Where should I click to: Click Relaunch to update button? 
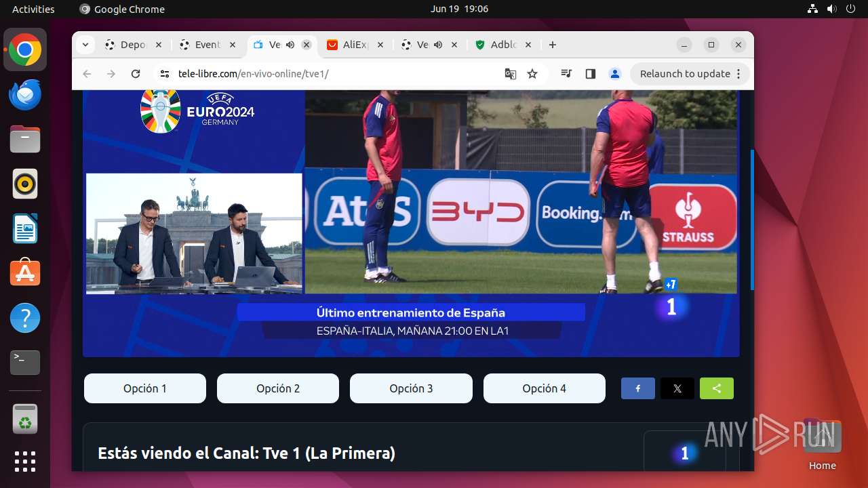click(685, 74)
